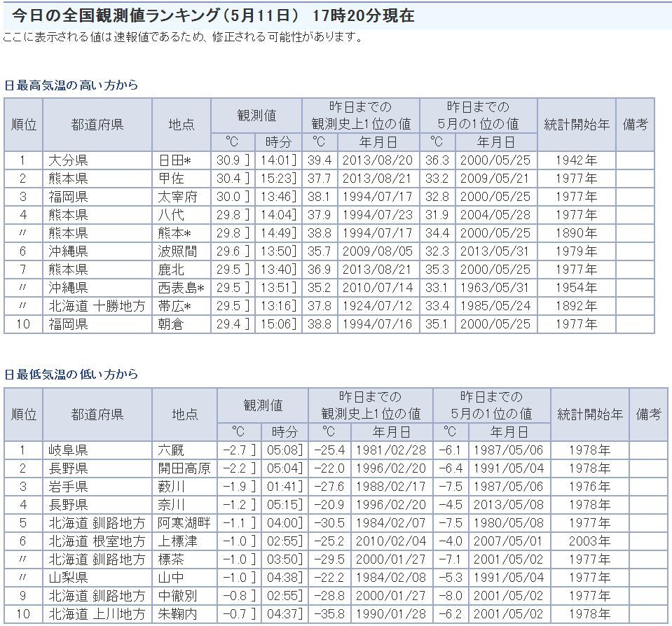The height and width of the screenshot is (626, 672).
Task: Select the 朱鞠内 location entry
Action: (x=178, y=614)
